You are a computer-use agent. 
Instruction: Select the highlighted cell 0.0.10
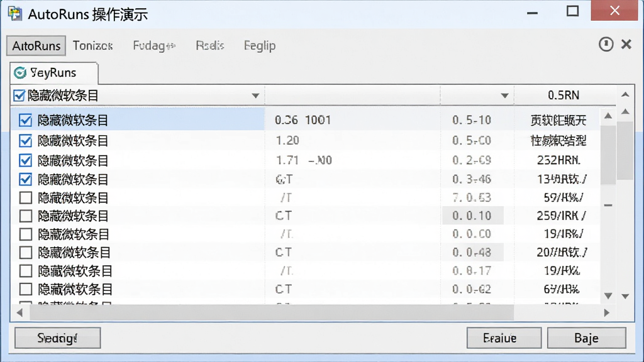[472, 216]
